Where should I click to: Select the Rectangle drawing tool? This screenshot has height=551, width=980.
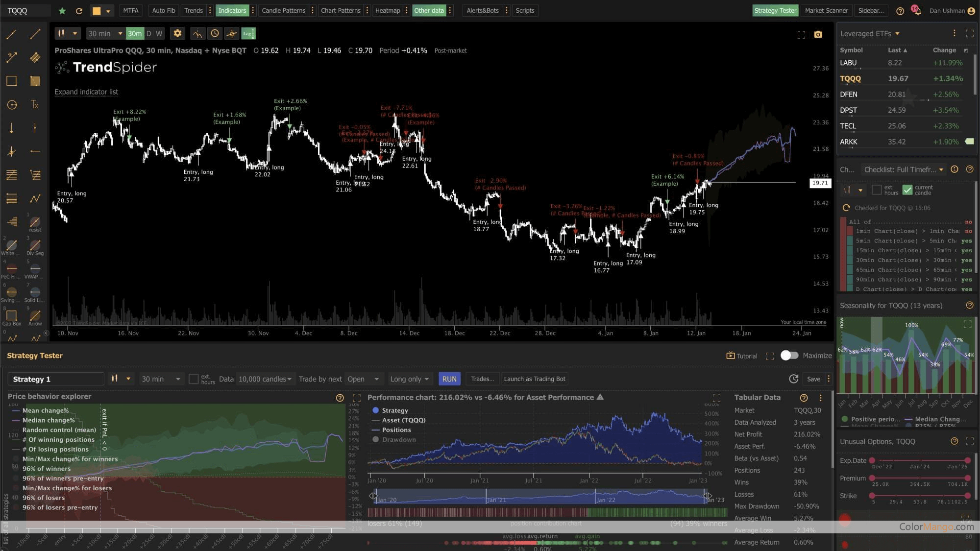pyautogui.click(x=11, y=81)
